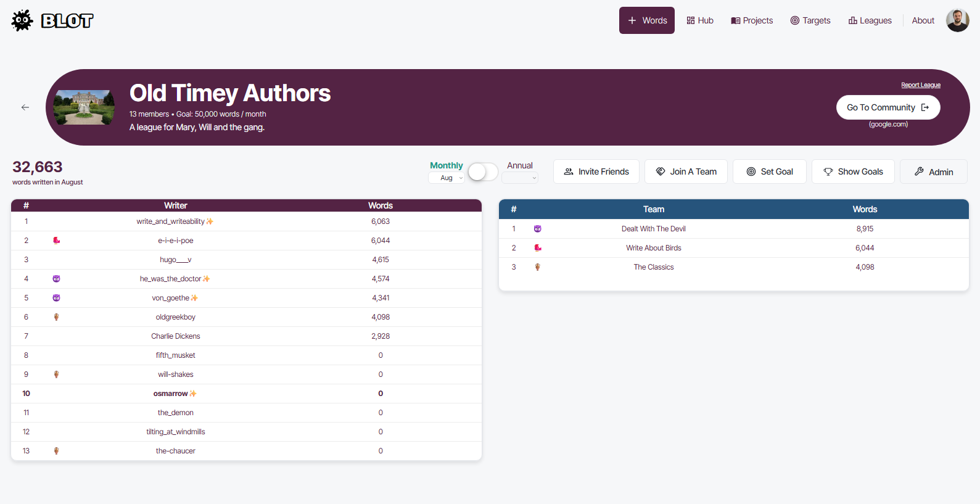Click the Join A Team button
980x504 pixels.
pyautogui.click(x=686, y=171)
